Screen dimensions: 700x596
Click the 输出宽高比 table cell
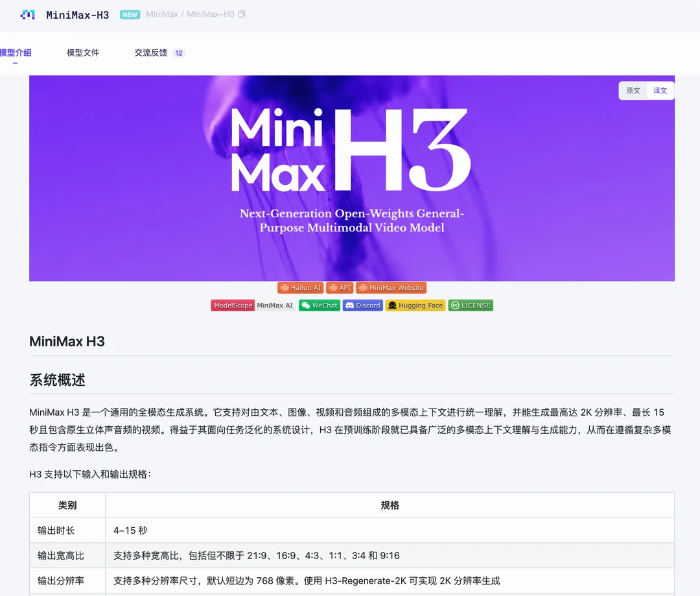pyautogui.click(x=67, y=555)
